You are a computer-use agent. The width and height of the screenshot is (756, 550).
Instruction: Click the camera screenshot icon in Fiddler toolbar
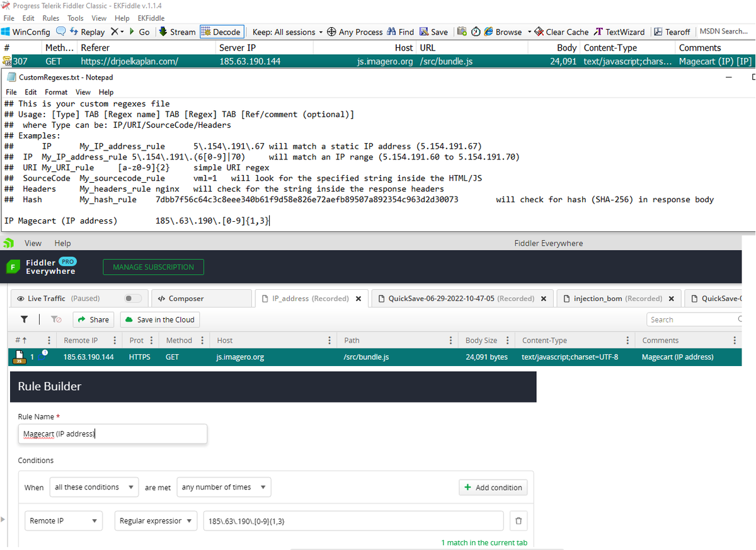click(462, 32)
